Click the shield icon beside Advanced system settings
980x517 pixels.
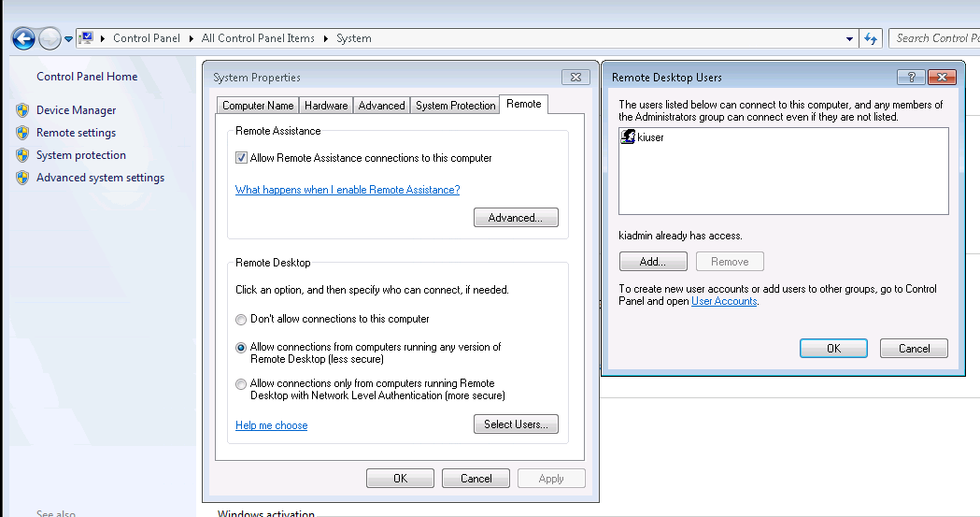[22, 178]
